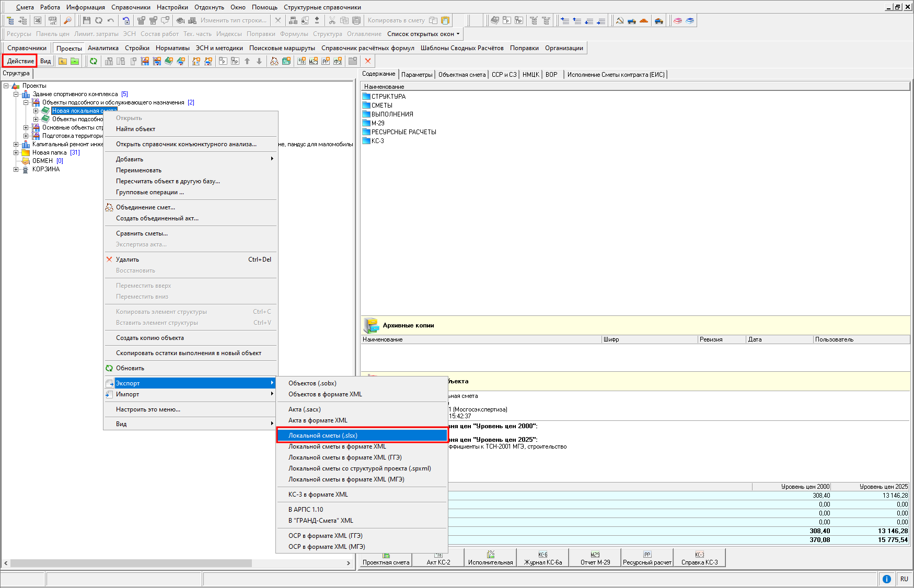Click the gray up arrow move icon
Image resolution: width=914 pixels, height=588 pixels.
[247, 61]
